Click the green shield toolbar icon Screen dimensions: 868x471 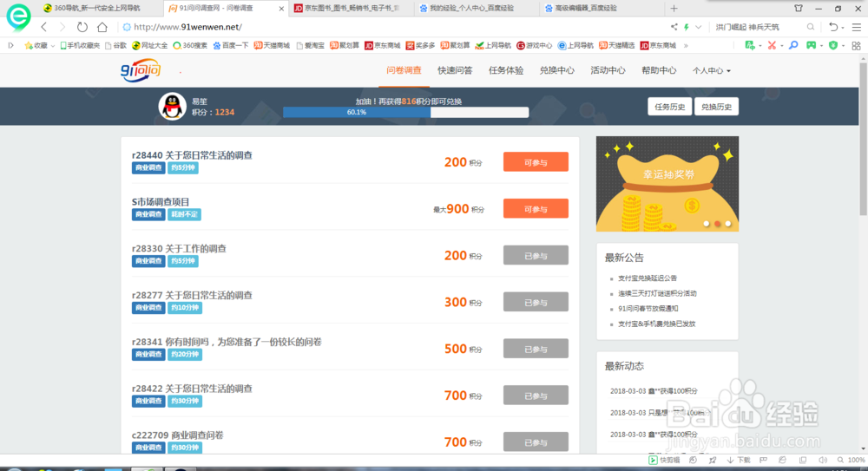coord(833,45)
